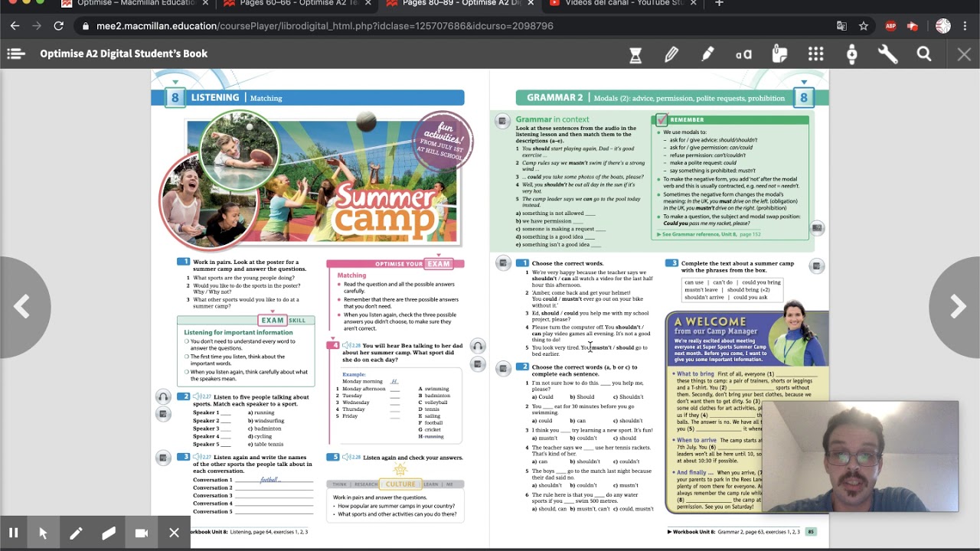Open activity icon beside Grammar exercise 1 Choose the correct words
980x551 pixels.
pos(502,263)
